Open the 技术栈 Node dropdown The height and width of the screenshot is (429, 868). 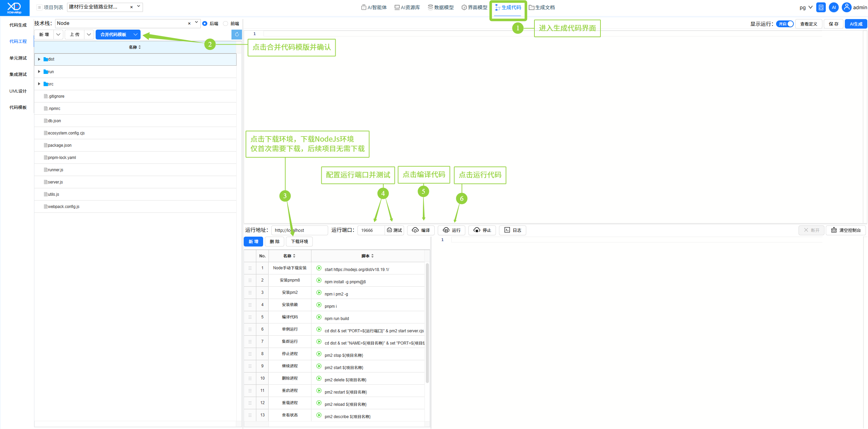point(127,23)
